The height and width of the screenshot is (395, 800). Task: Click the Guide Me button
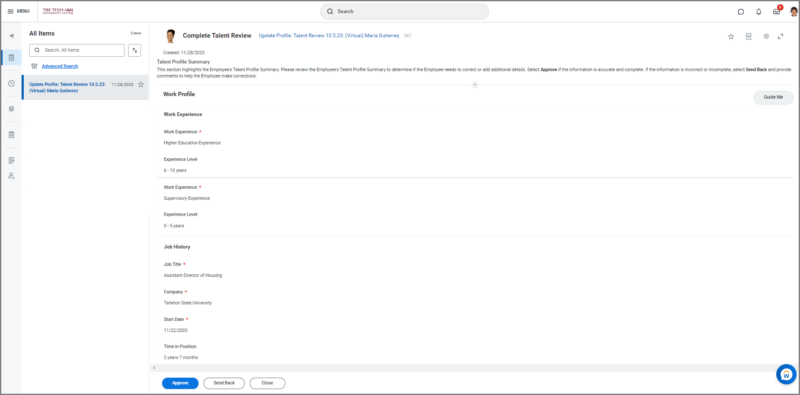(773, 97)
